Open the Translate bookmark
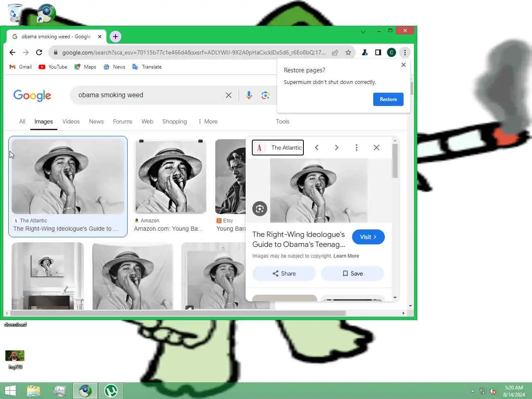This screenshot has height=399, width=532. 147,67
